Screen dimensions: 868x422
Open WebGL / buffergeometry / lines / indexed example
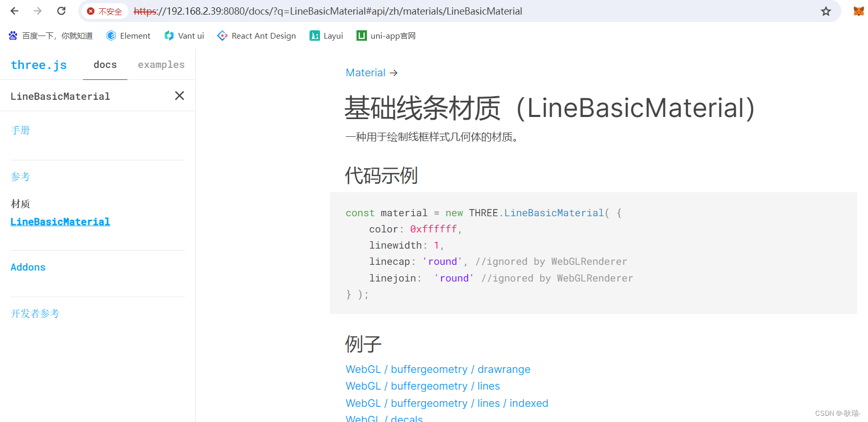447,403
